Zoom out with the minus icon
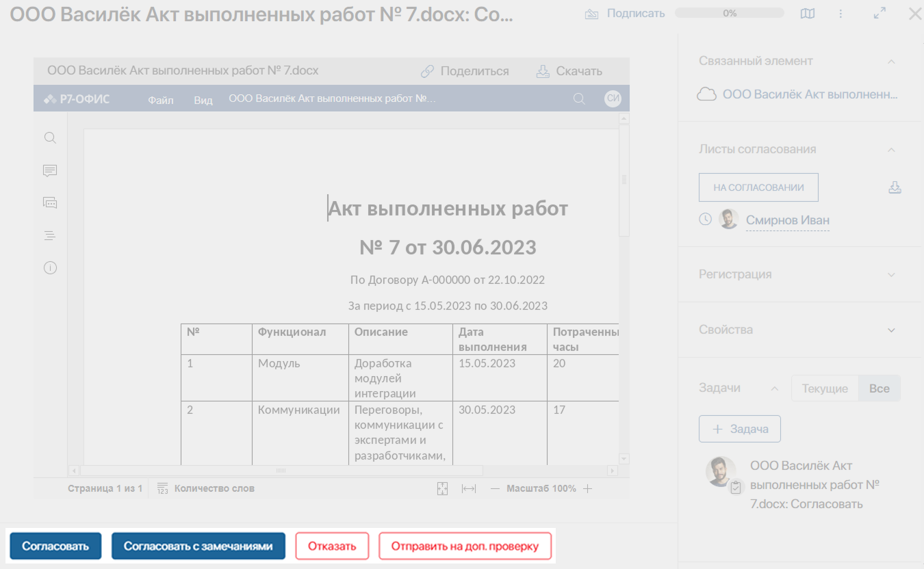Viewport: 924px width, 569px height. [495, 488]
